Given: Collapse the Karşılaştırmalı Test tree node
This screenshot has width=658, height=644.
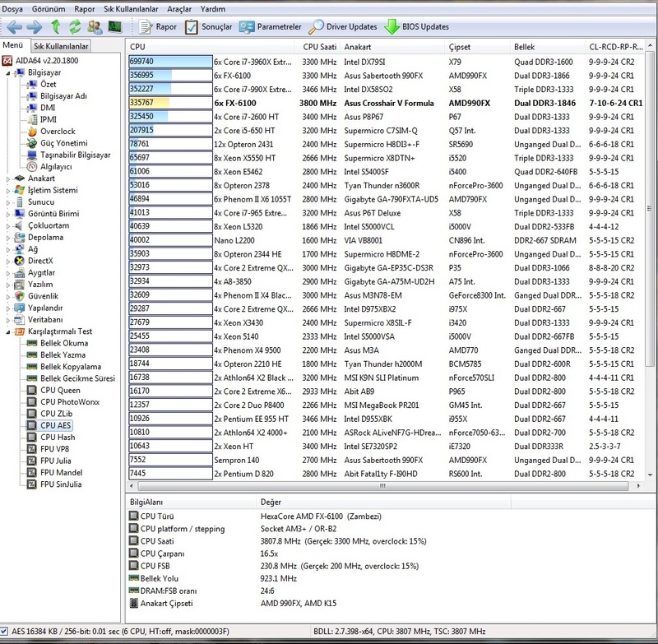Looking at the screenshot, I should tap(7, 331).
